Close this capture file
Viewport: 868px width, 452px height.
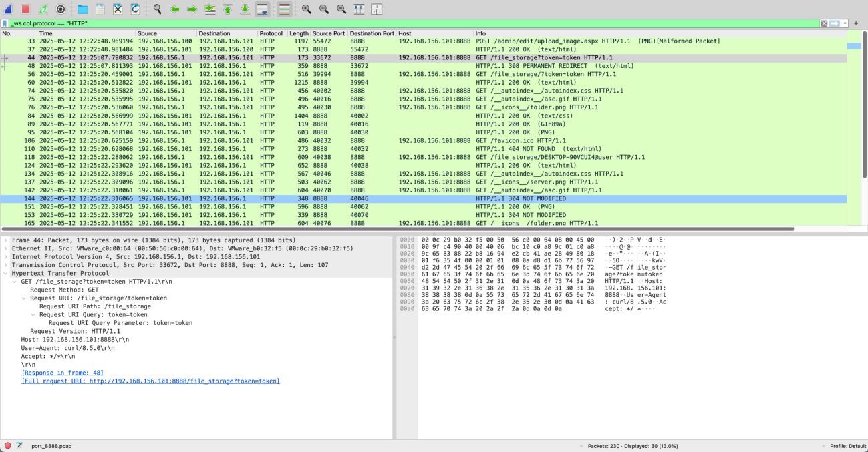coord(118,9)
